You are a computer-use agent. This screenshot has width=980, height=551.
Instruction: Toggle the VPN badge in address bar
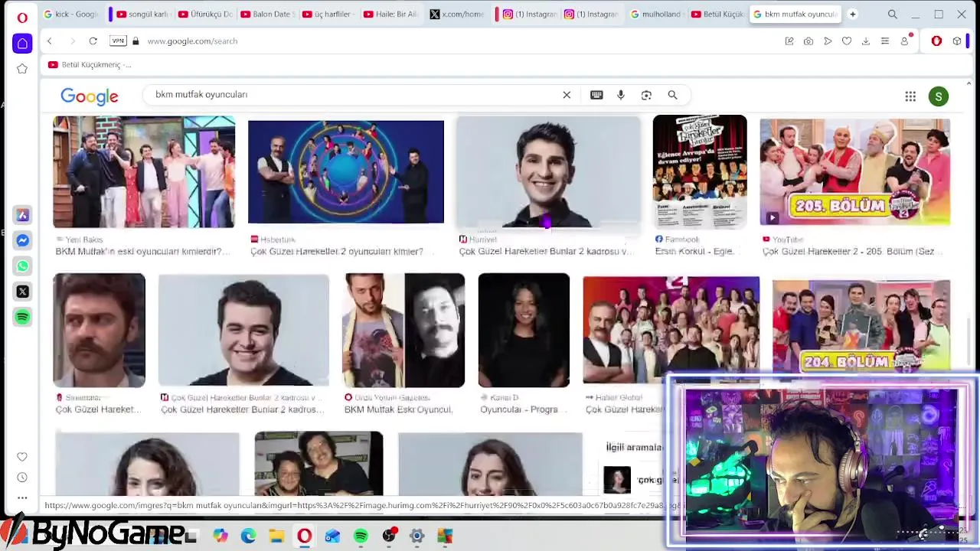118,41
